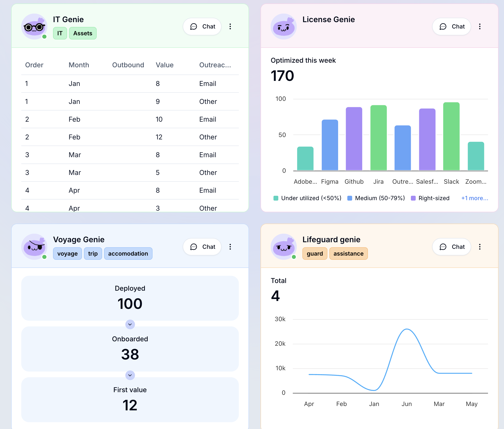Start Chat with Lifeguard genie
Image resolution: width=504 pixels, height=429 pixels.
[451, 247]
